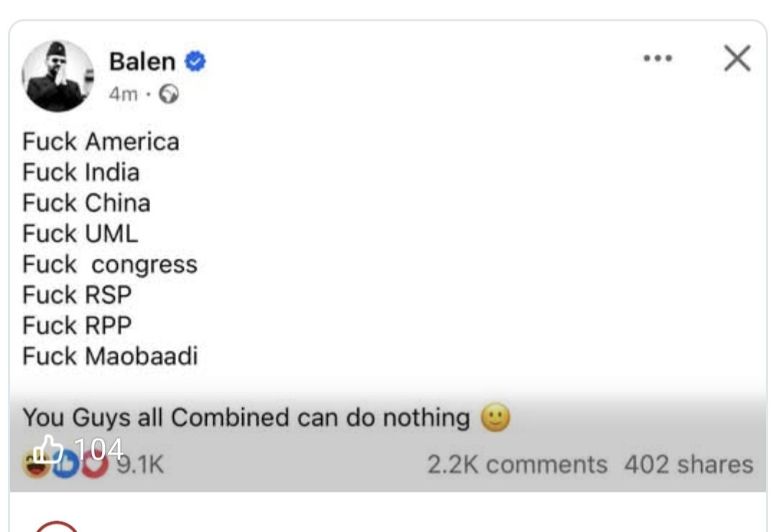Click the smiley emoji in post text

(495, 417)
